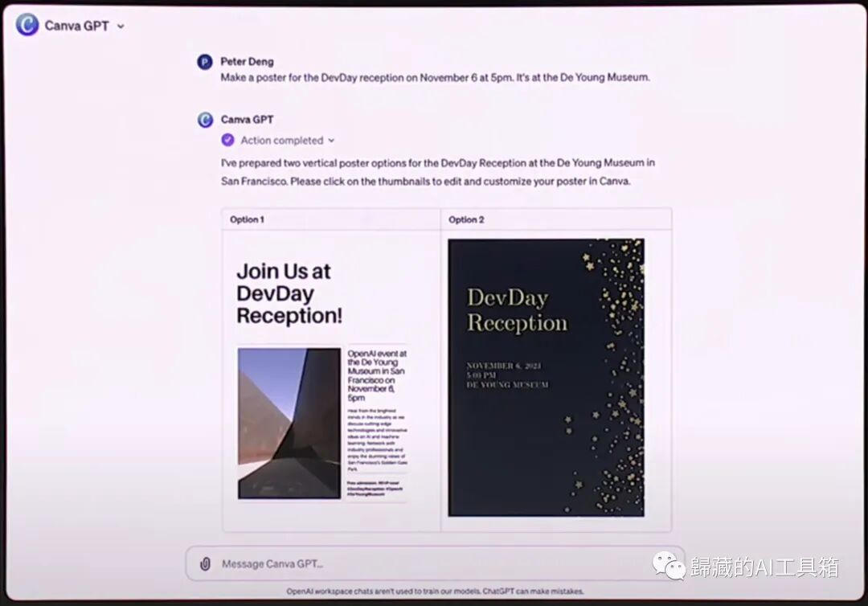Click the purple checkmark beside Action completed
The image size is (868, 606).
coord(227,140)
